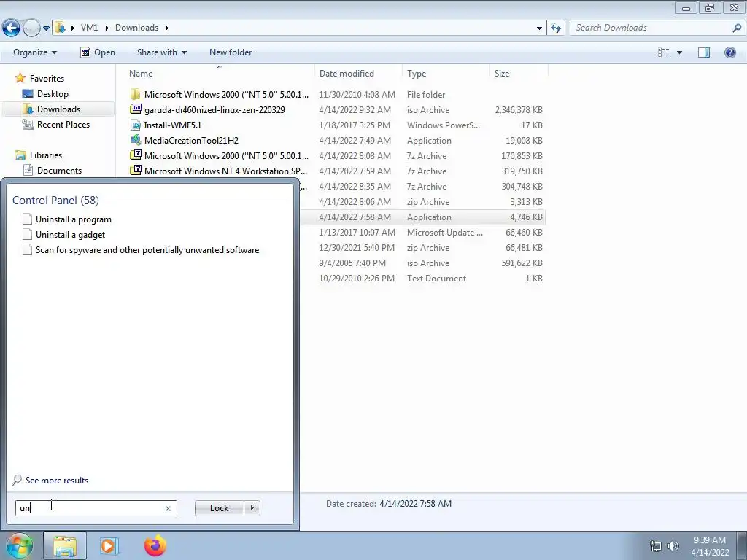
Task: Click the 12/30/2021 5:40 PM date cell
Action: [x=356, y=248]
